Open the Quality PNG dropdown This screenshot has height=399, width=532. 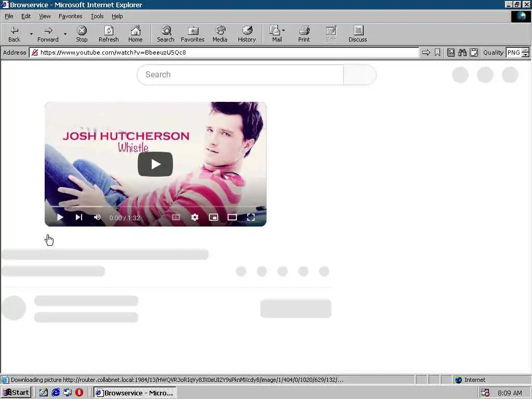(526, 52)
